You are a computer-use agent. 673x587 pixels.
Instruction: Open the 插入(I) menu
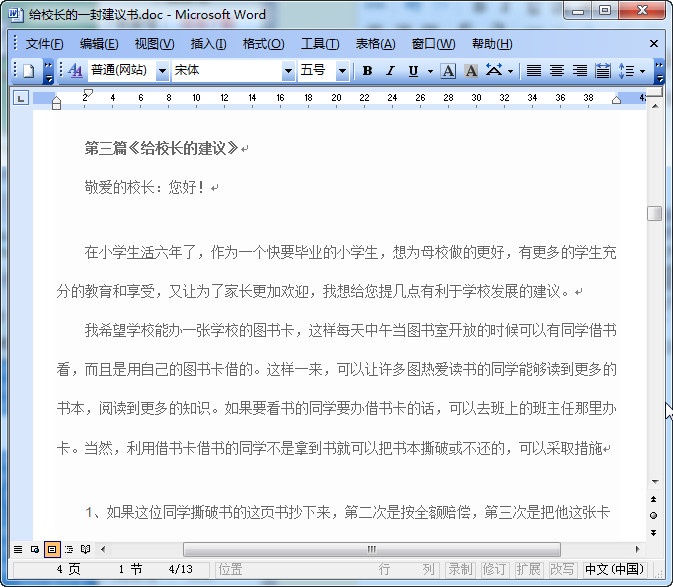208,44
